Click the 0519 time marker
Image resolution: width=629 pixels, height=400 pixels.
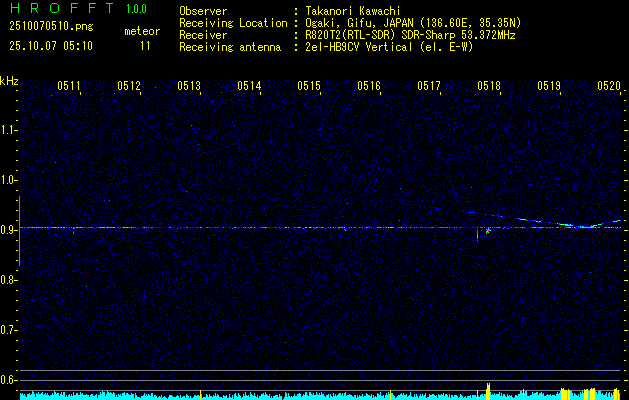(x=549, y=86)
